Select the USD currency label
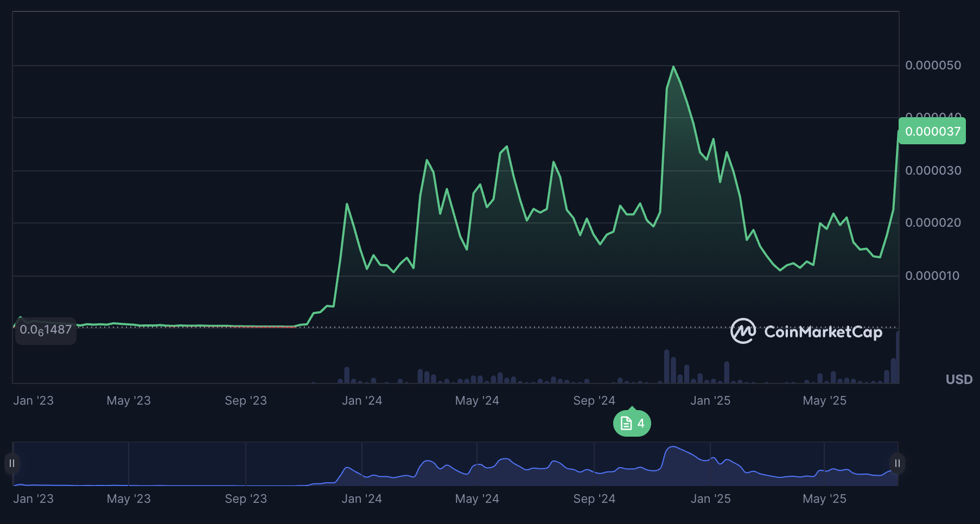 959,379
